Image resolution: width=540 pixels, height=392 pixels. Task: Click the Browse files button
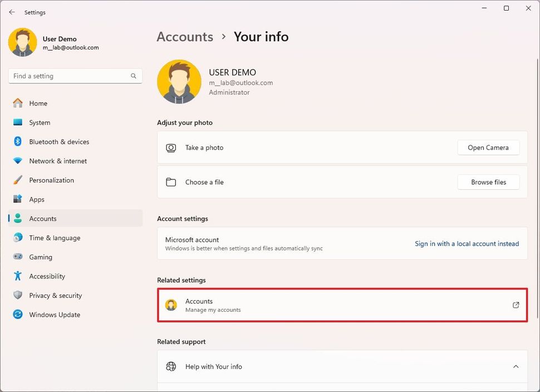tap(488, 182)
